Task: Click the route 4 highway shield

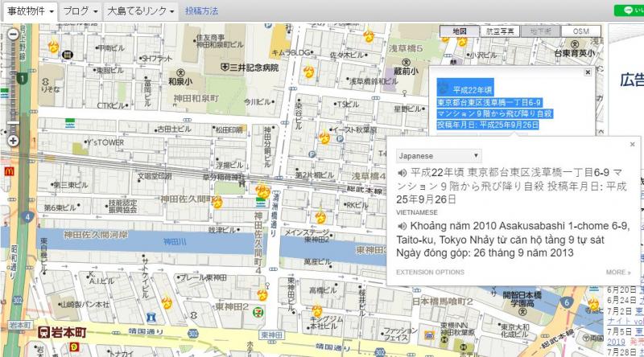Action: click(x=27, y=216)
